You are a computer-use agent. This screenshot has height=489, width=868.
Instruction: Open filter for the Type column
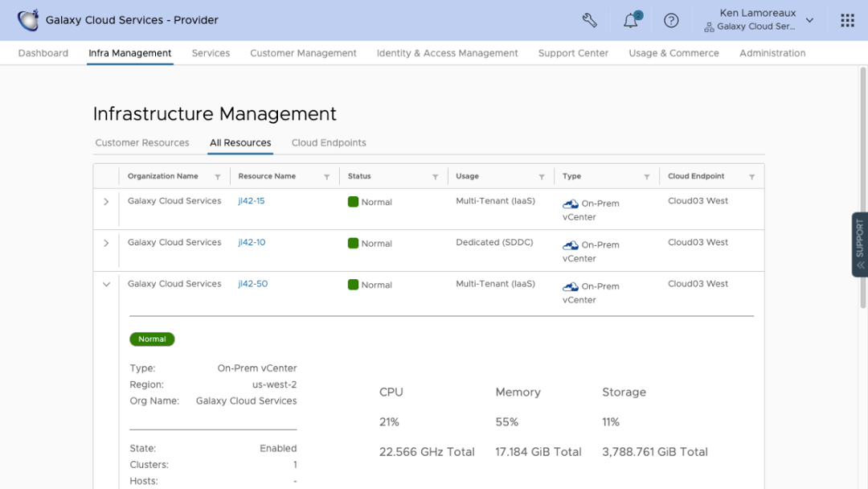[x=647, y=177]
